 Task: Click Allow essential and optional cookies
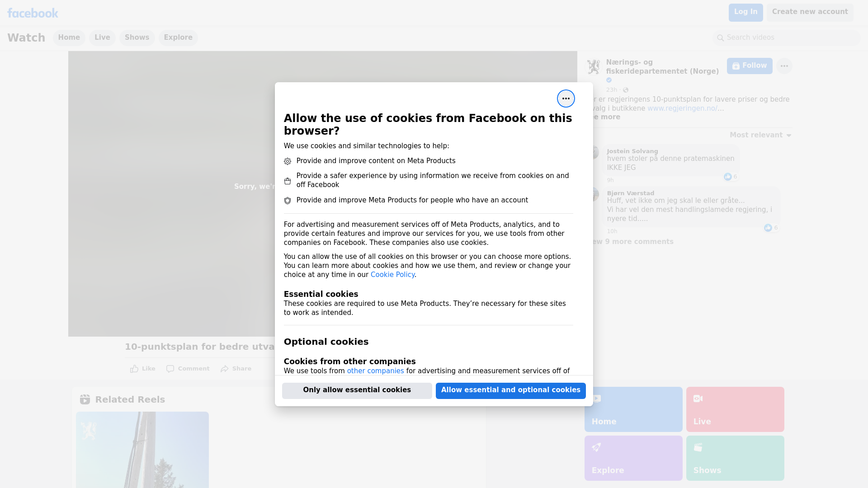510,390
